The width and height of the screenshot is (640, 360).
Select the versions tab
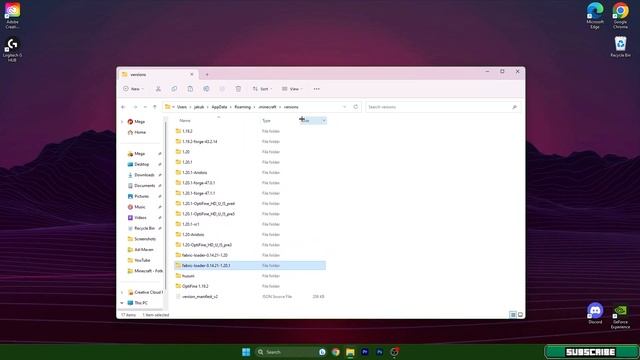pos(157,75)
